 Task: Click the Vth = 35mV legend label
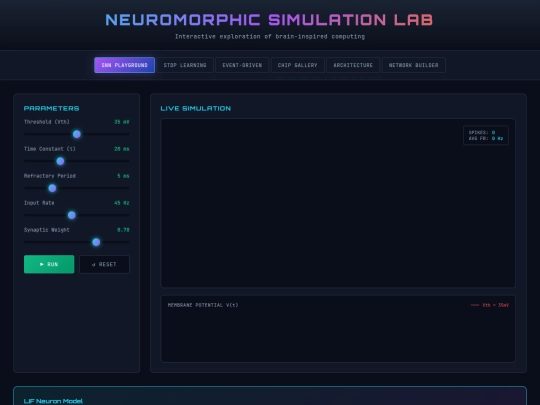(490, 305)
